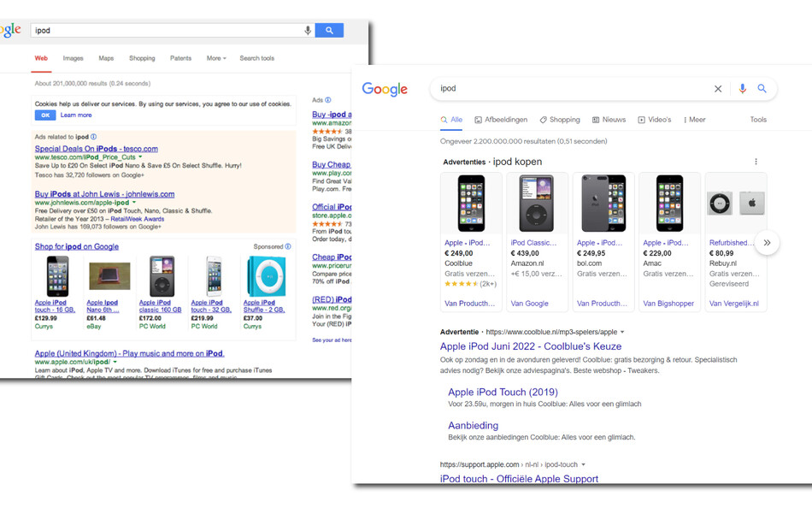Click the 'Official iPod' ad link in the right column
This screenshot has height=508, width=812.
point(332,207)
